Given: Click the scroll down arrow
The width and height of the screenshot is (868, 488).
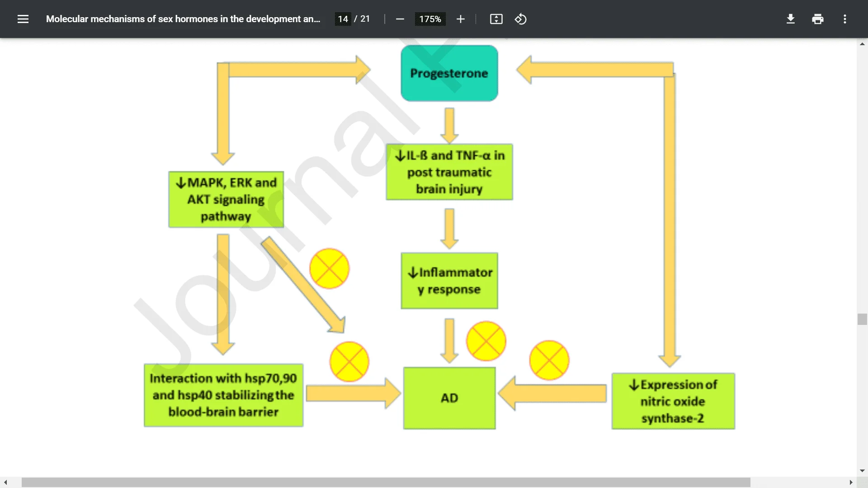Looking at the screenshot, I should coord(862,471).
